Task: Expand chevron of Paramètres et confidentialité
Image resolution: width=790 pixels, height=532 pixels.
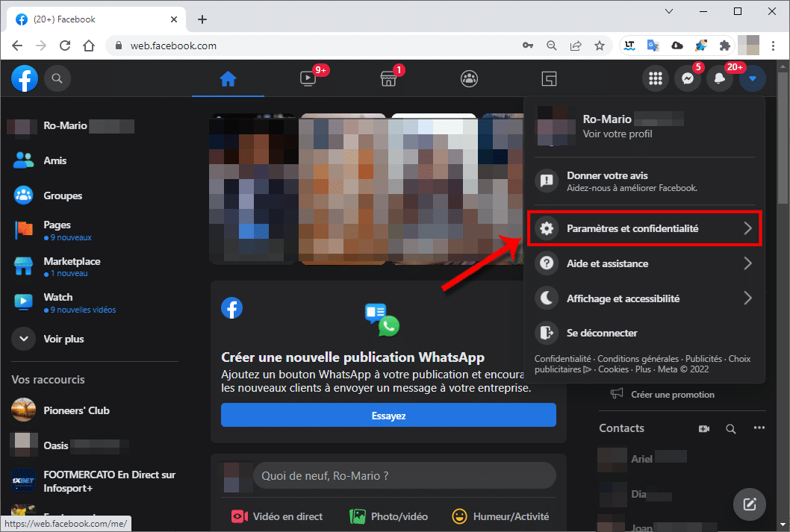Action: pyautogui.click(x=747, y=228)
